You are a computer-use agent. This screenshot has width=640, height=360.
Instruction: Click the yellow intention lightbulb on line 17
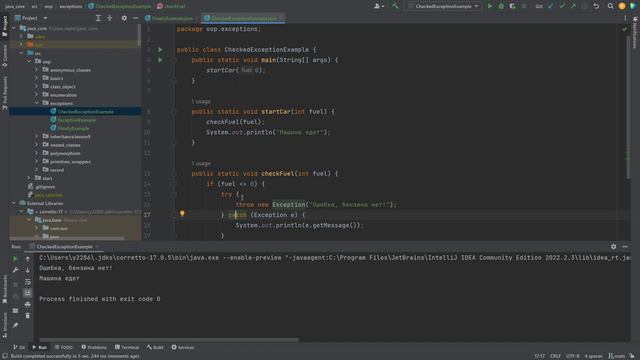pyautogui.click(x=182, y=213)
